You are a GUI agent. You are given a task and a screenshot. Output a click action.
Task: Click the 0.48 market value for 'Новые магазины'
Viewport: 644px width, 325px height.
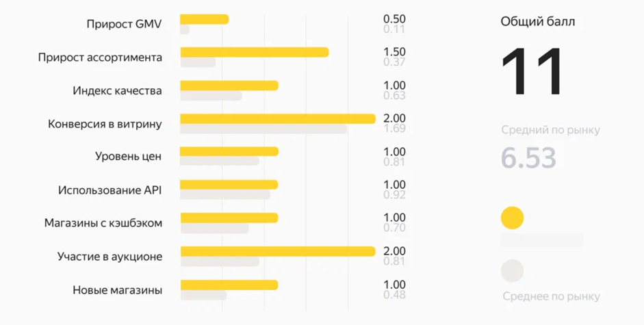[394, 295]
